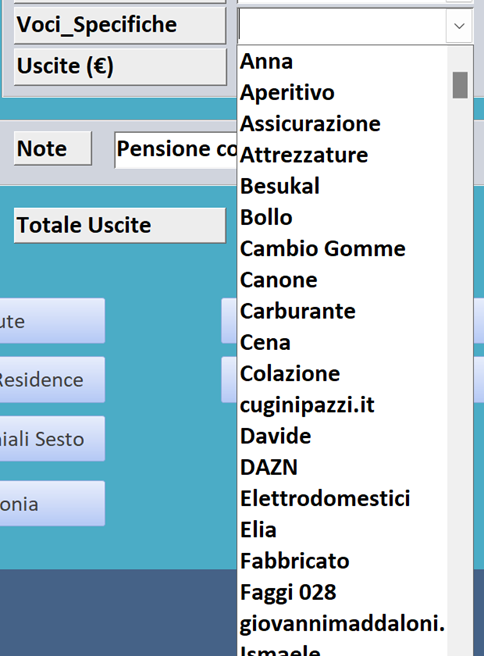The height and width of the screenshot is (656, 484).
Task: Pick Attrezzature from the list
Action: click(342, 155)
